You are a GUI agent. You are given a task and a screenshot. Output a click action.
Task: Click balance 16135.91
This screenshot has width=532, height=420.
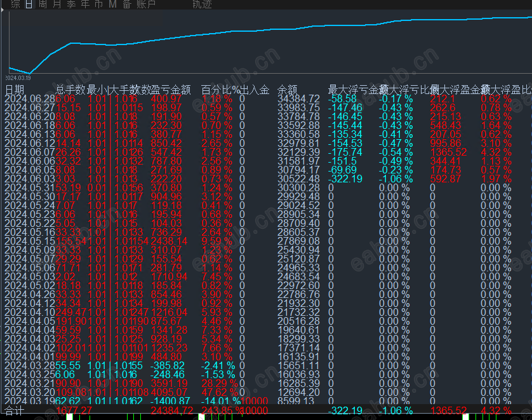pos(298,356)
